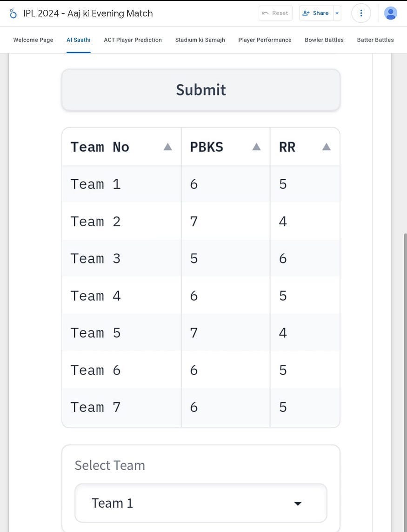Image resolution: width=407 pixels, height=532 pixels.
Task: Switch to ACT Player Prediction tab
Action: click(x=133, y=40)
